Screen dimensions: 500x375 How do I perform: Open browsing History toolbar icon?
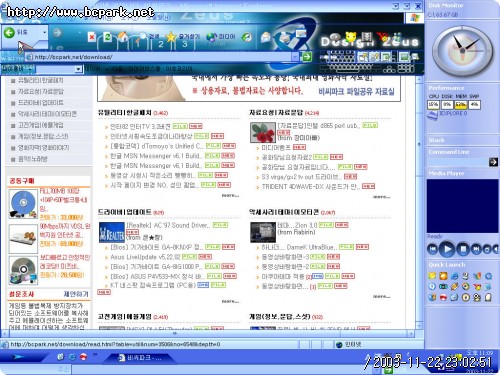point(247,37)
